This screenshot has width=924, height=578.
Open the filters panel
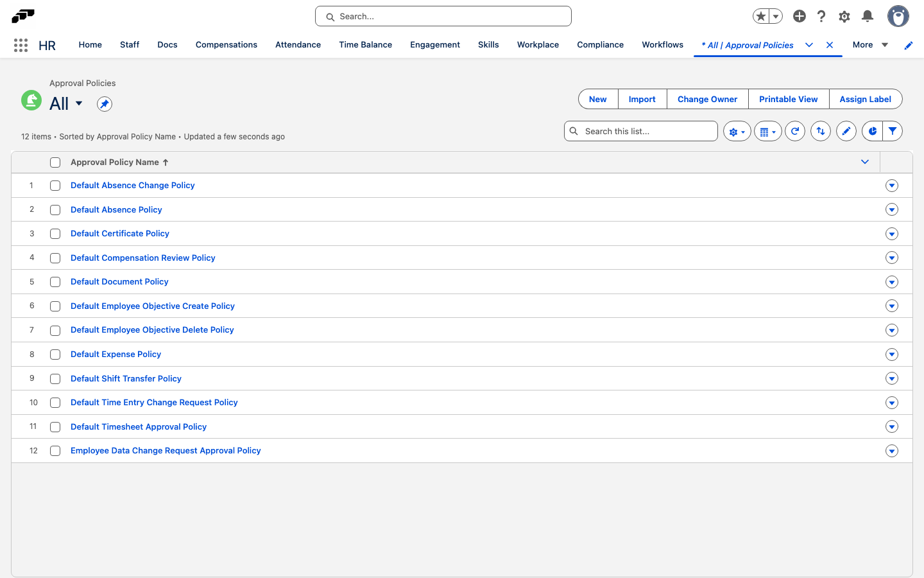click(x=893, y=131)
